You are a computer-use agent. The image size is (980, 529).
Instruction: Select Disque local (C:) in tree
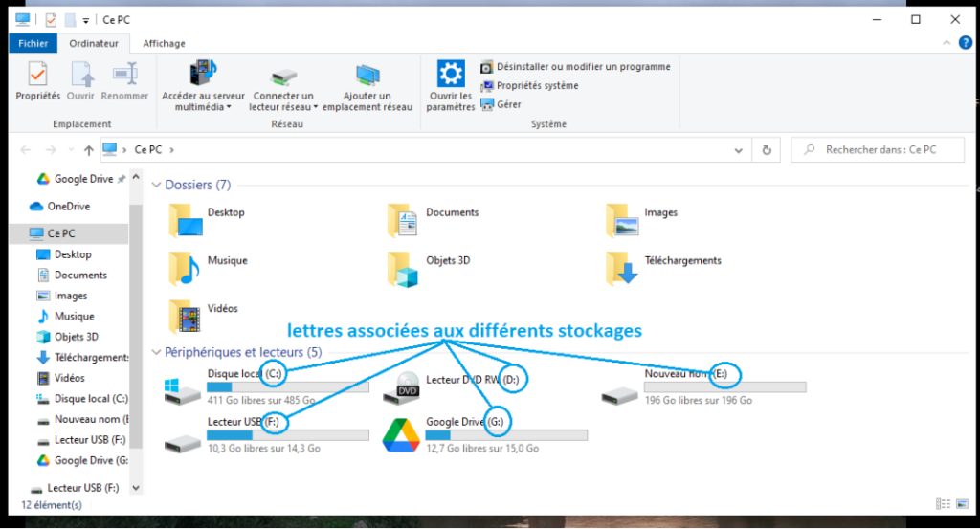(x=82, y=399)
